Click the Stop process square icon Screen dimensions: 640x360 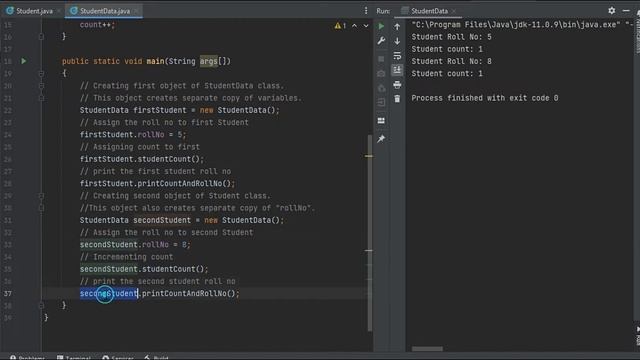point(381,59)
